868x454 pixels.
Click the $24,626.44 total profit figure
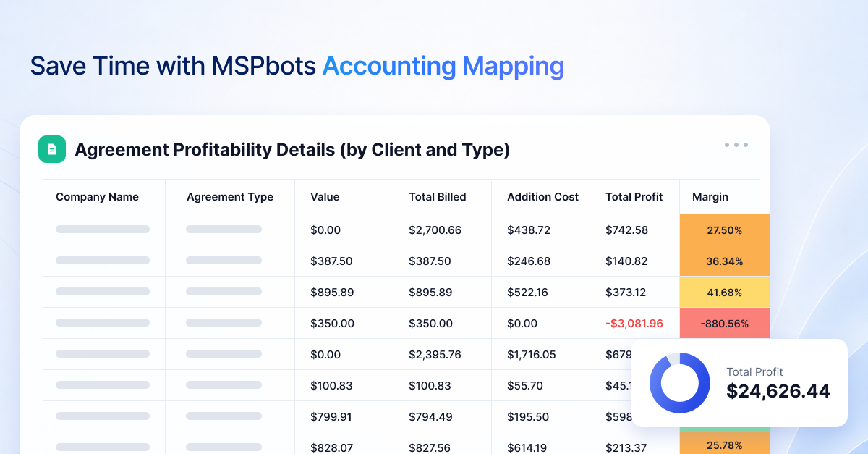pos(778,392)
